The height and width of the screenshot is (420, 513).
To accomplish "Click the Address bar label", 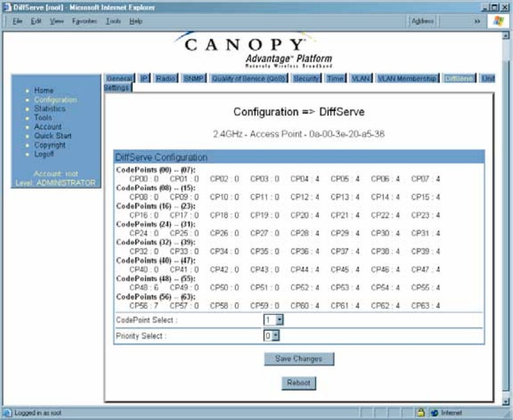I will (x=422, y=21).
